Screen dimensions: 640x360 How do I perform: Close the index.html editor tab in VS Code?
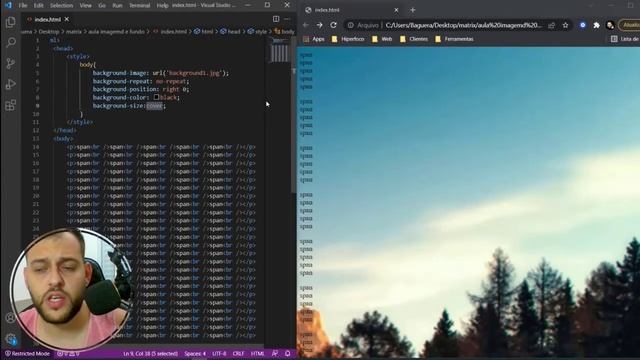67,19
